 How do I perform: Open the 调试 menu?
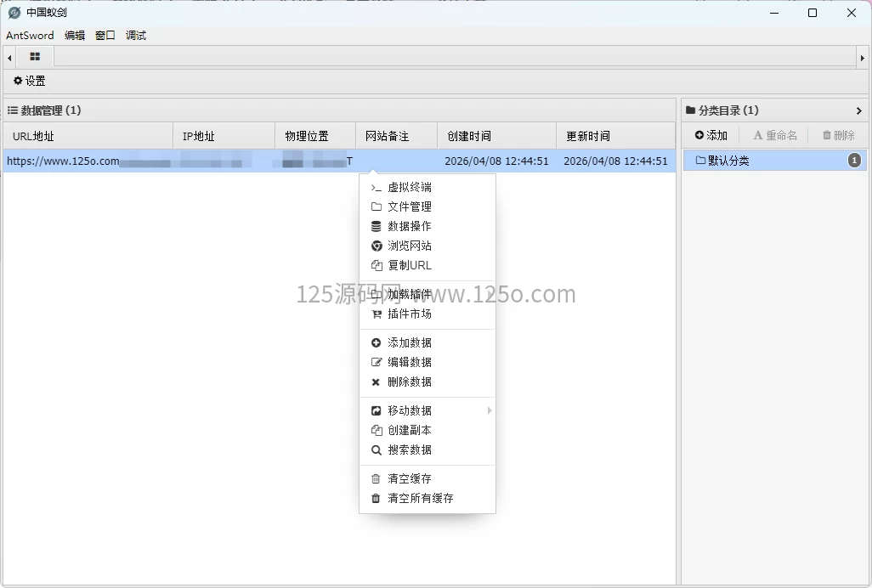tap(136, 36)
